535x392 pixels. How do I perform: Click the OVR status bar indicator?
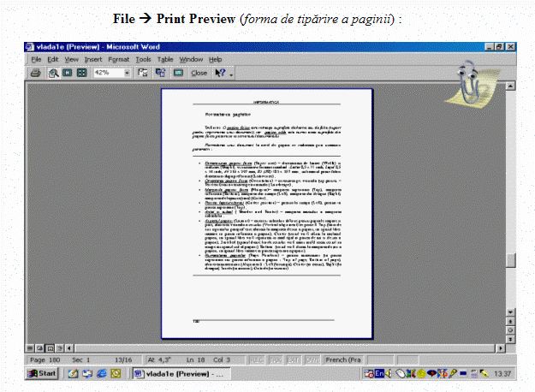pos(312,360)
